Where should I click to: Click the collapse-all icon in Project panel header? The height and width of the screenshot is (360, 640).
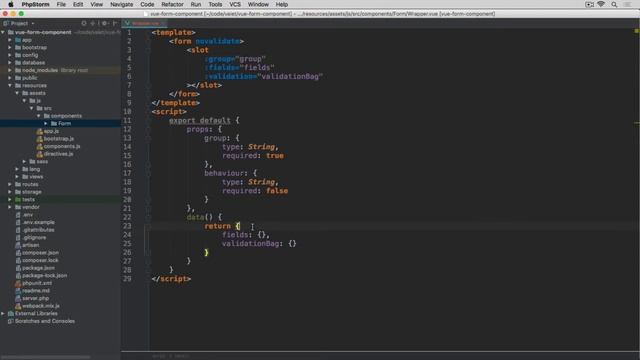[93, 24]
